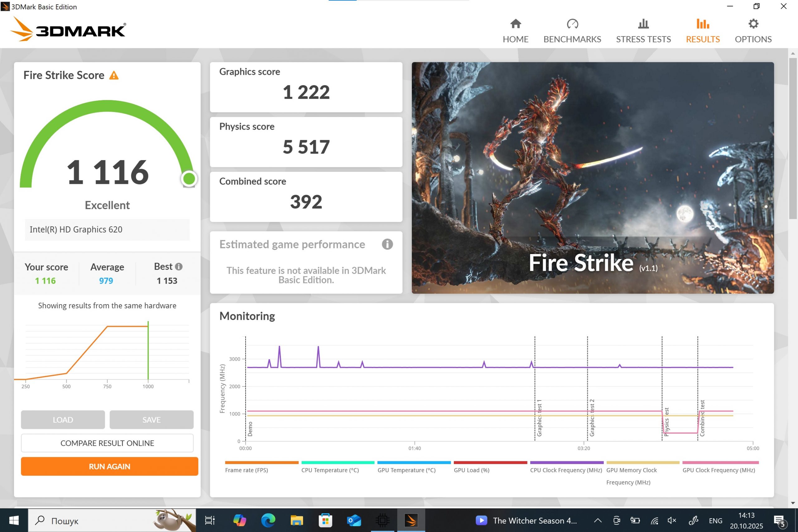Toggle GPU Load (%) legend series
The image size is (798, 532).
(472, 470)
